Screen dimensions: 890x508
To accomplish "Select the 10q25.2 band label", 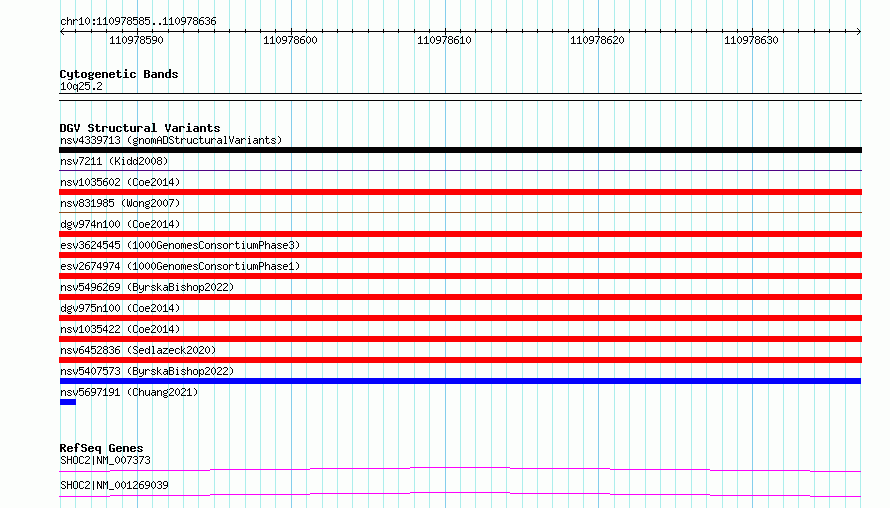I will [81, 86].
